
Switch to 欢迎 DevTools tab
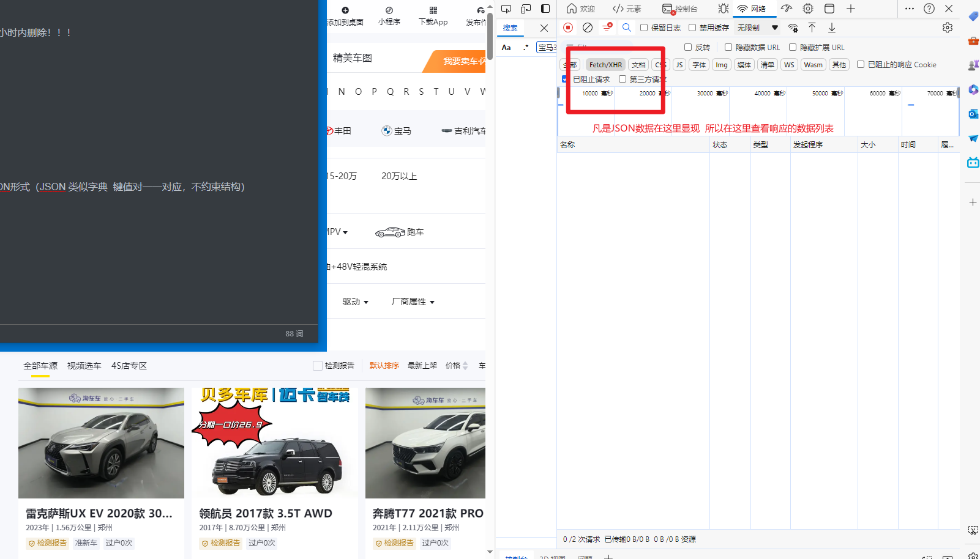tap(581, 9)
